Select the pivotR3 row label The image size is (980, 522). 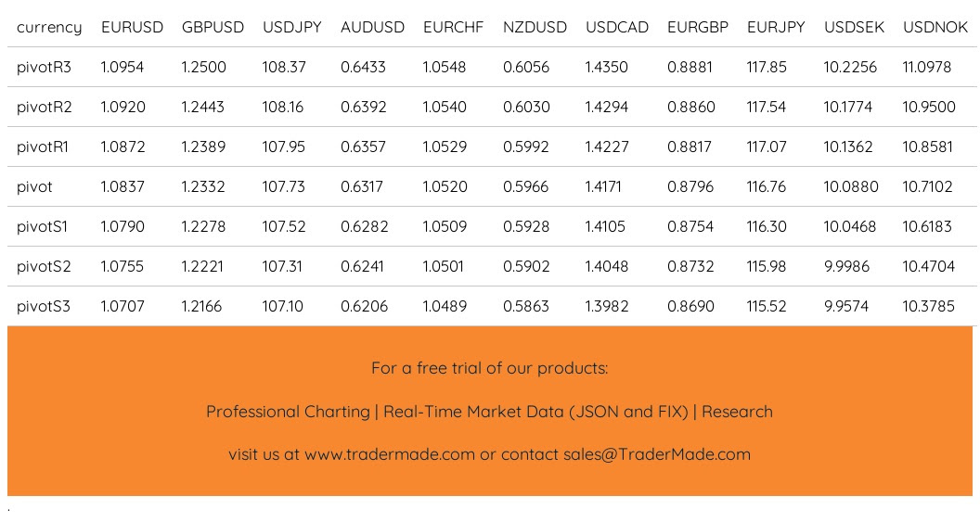point(44,68)
